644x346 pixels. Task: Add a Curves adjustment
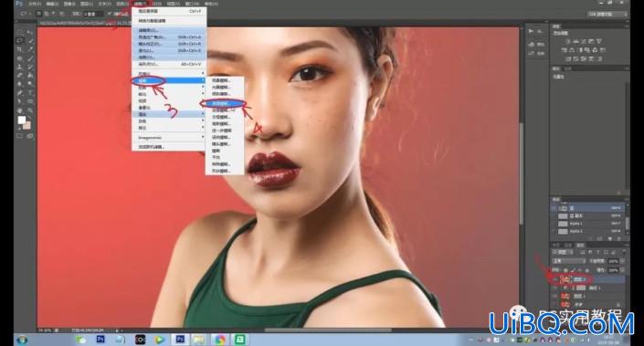[584, 41]
